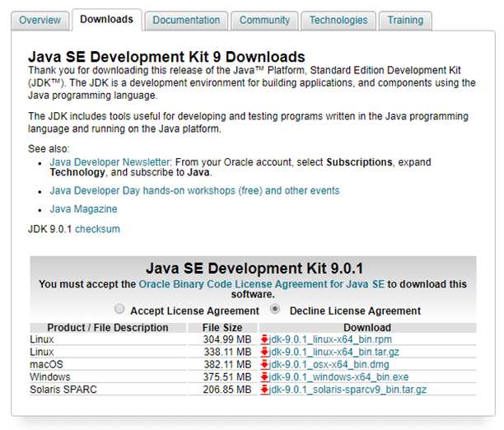Click red download arrow for windows exe
This screenshot has height=430, width=504.
pos(264,377)
